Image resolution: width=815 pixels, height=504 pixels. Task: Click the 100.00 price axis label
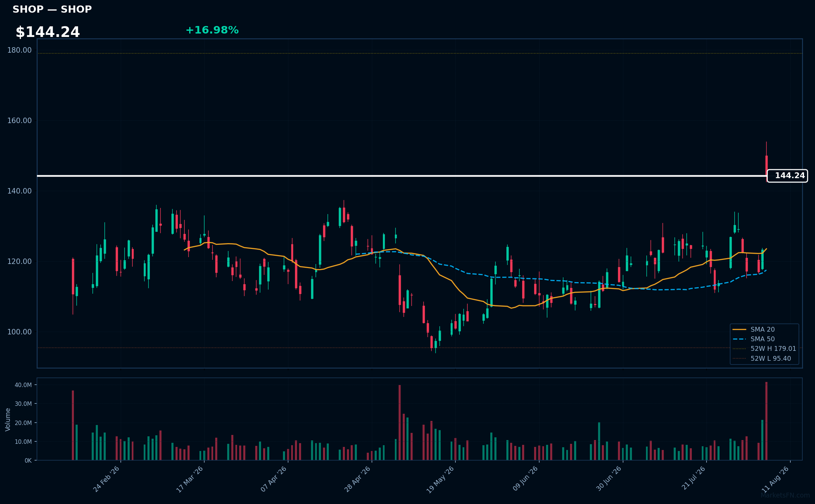(x=20, y=332)
